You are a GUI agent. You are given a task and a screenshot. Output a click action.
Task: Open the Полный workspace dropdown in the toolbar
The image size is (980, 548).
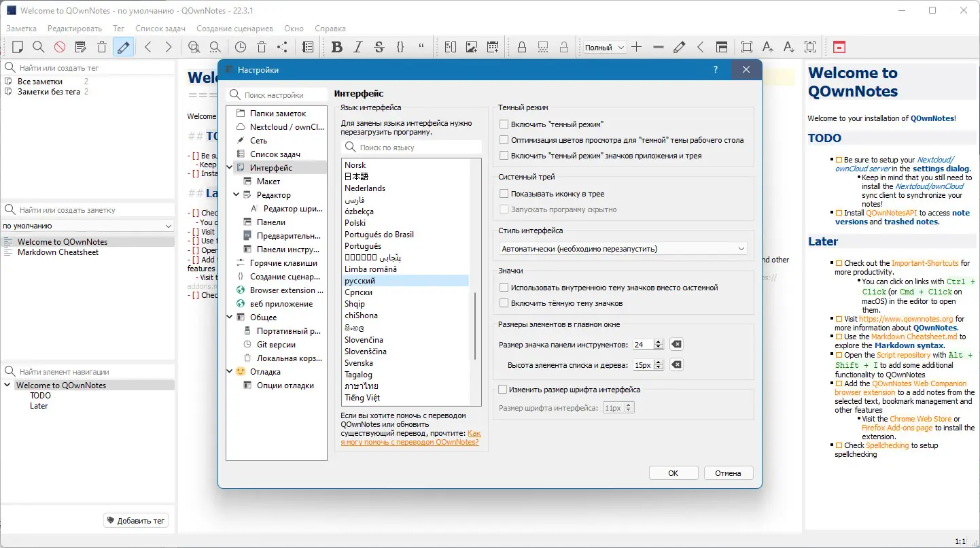coord(604,48)
